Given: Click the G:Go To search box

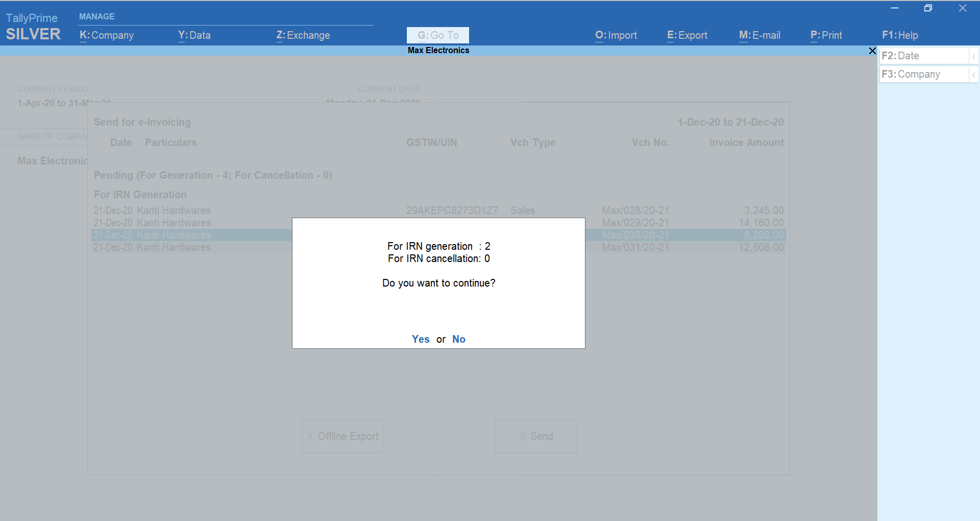Looking at the screenshot, I should click(438, 35).
